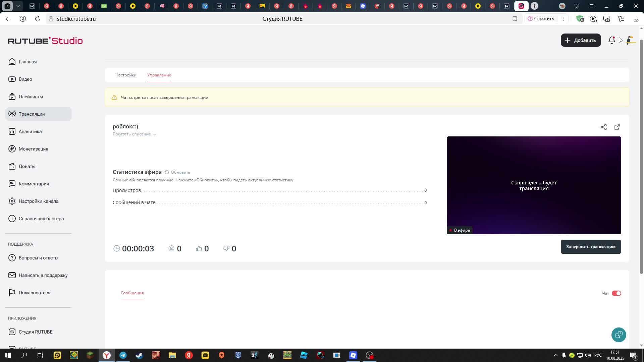Show hidden system tray icons
644x362 pixels.
tap(555, 355)
